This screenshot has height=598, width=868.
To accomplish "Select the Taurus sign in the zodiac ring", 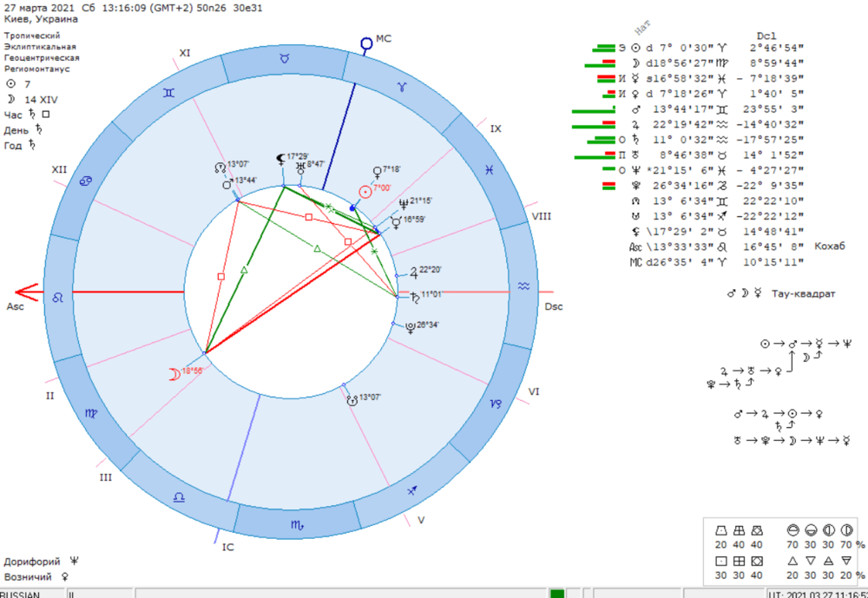I will coord(285,58).
